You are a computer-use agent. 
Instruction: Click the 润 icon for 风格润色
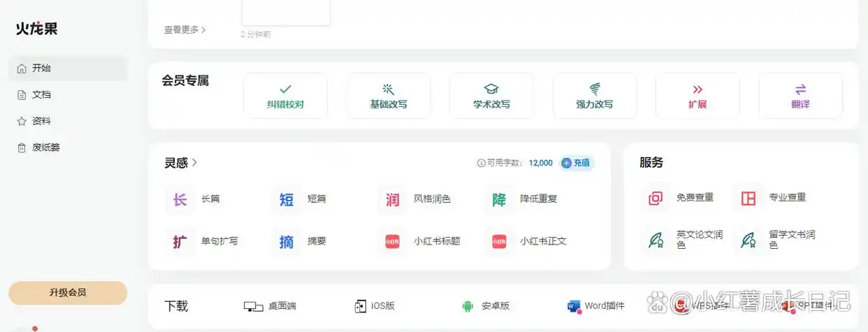coord(392,199)
